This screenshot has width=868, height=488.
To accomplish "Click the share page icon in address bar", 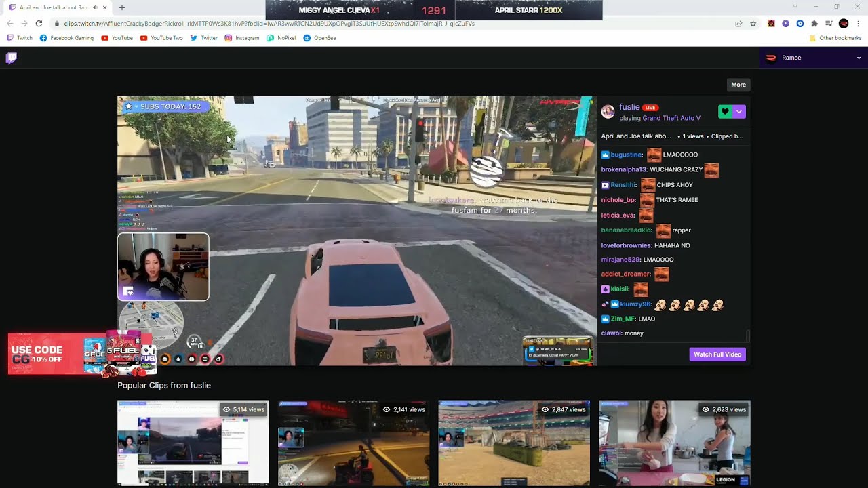I will tap(738, 24).
